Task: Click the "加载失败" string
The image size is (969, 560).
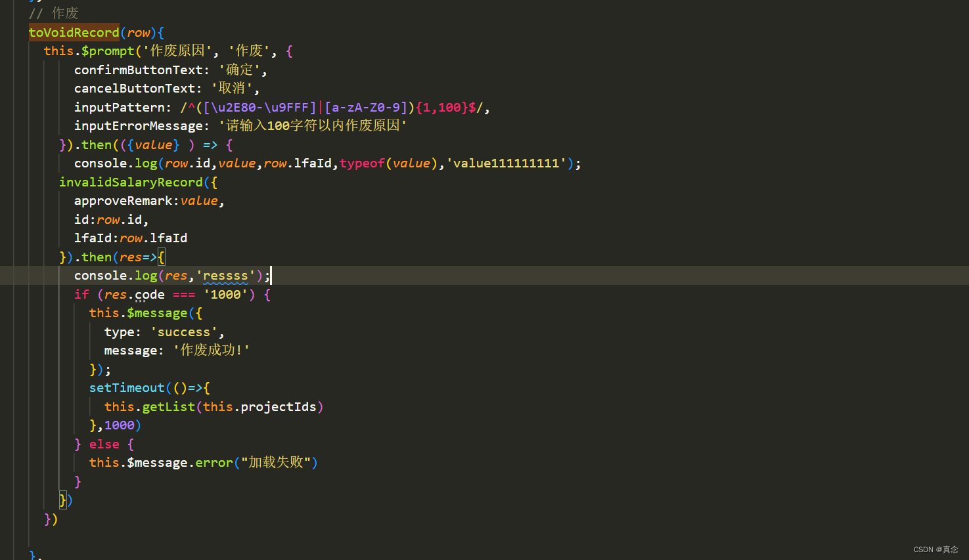Action: (x=276, y=463)
